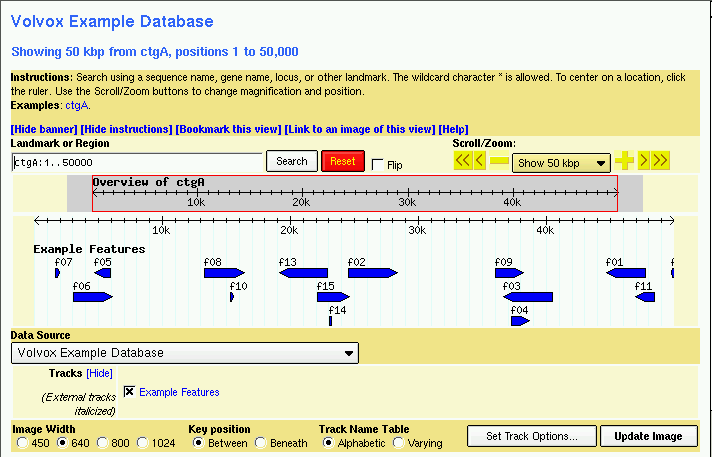Click the Hide banner link

point(43,129)
